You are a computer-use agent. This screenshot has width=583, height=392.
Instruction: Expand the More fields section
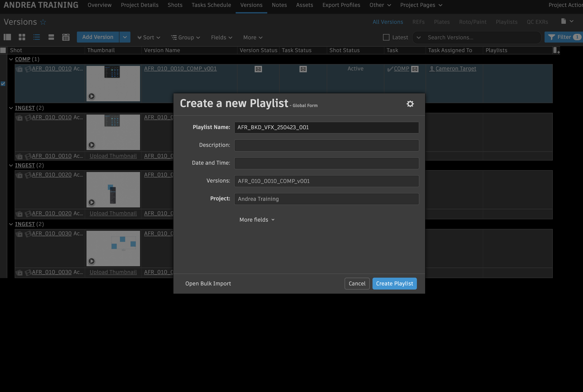(257, 220)
